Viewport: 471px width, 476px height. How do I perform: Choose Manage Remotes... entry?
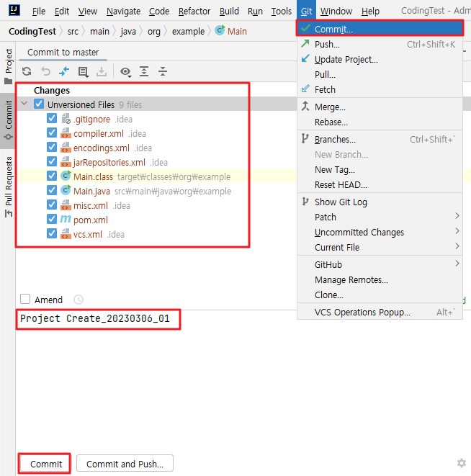pyautogui.click(x=380, y=280)
